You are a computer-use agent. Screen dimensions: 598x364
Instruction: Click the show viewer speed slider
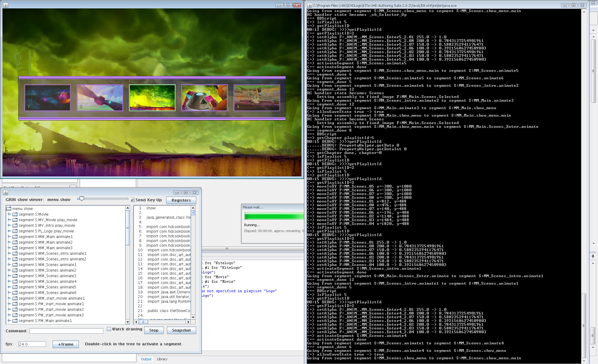[x=82, y=199]
